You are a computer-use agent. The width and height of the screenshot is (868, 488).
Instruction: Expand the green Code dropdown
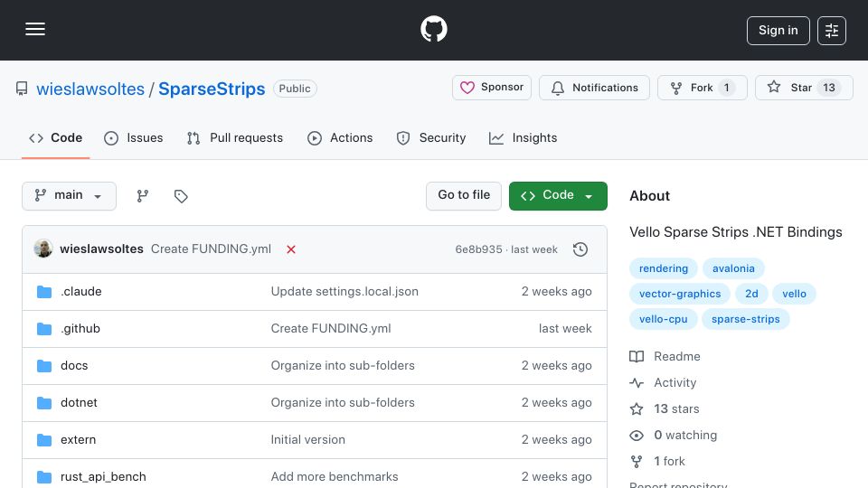click(x=558, y=196)
